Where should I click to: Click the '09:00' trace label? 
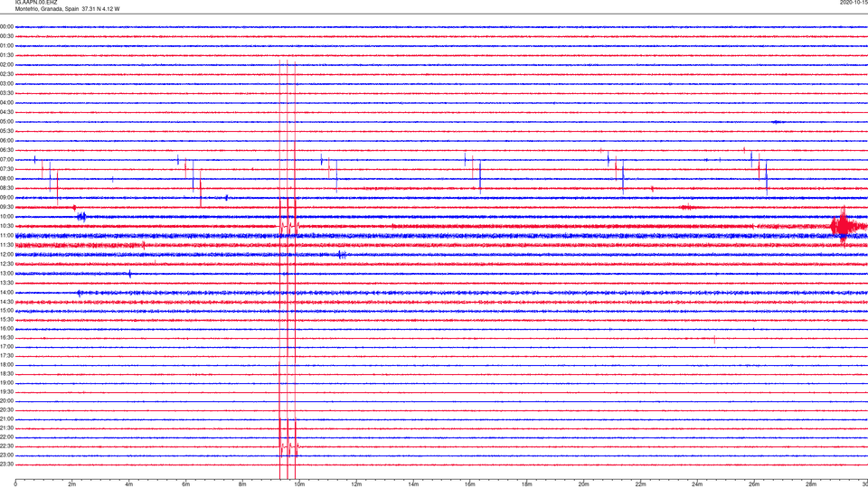(6, 198)
